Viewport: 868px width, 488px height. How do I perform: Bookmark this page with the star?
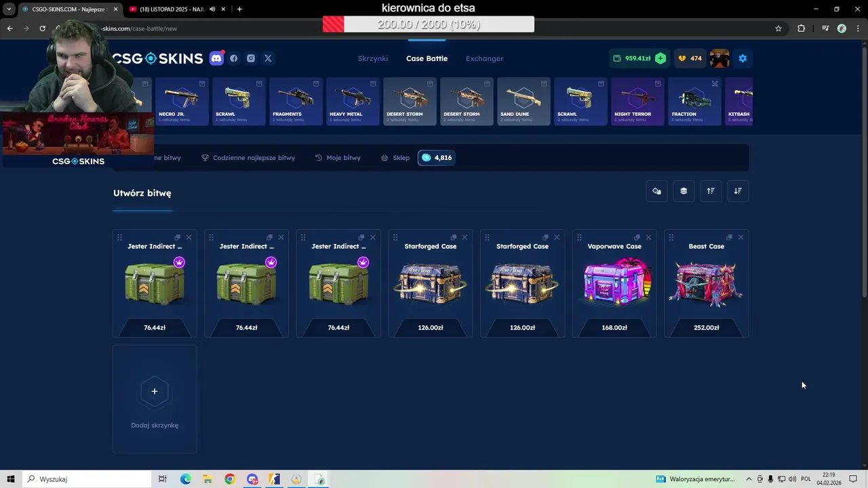click(778, 28)
